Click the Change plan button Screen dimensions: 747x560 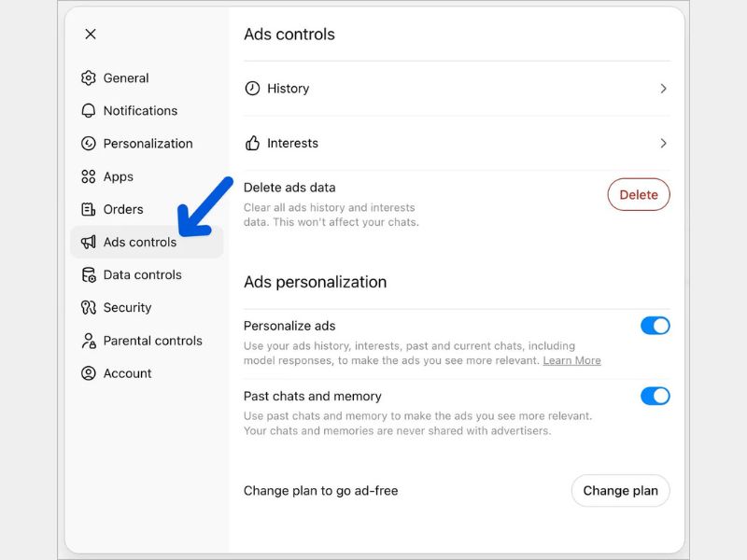(x=620, y=491)
